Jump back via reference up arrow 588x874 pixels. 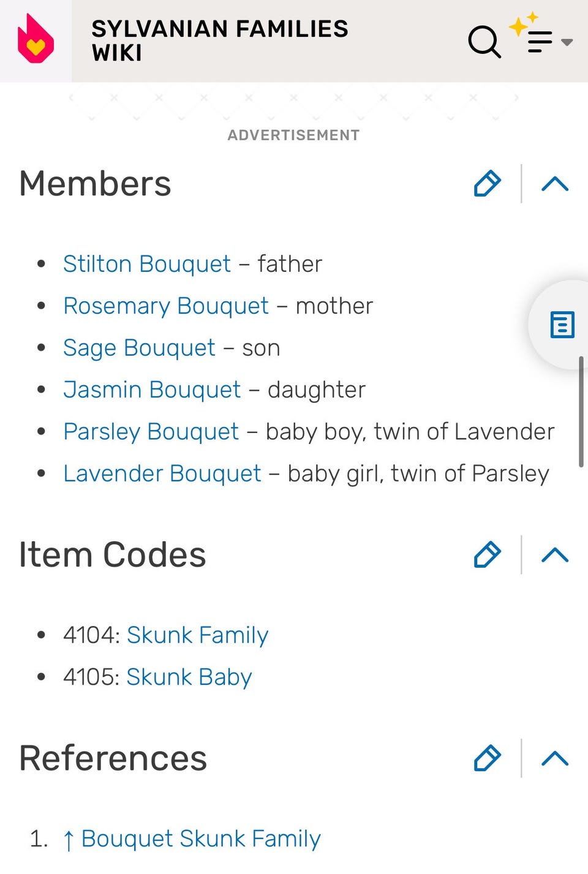coord(69,840)
